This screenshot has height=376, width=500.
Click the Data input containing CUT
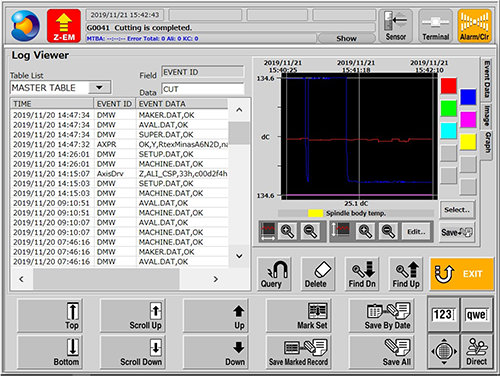point(203,89)
